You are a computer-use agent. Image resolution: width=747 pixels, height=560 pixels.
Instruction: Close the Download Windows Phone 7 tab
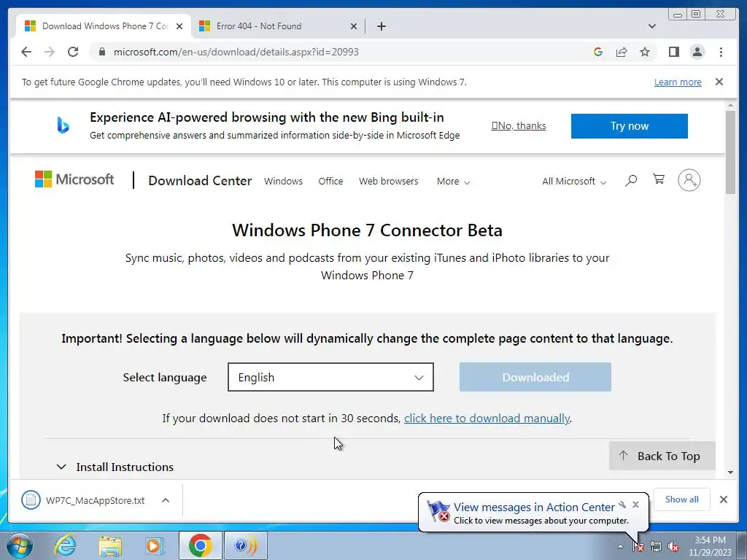(x=179, y=26)
